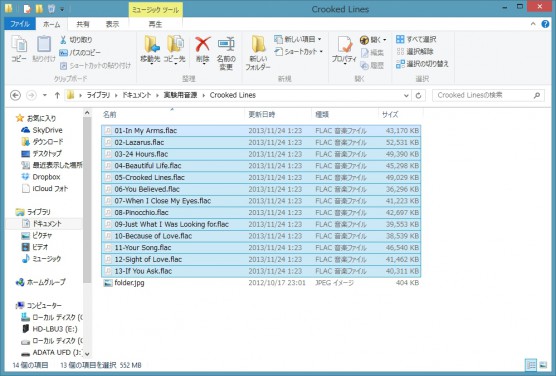Sort by the Type (種類) column header
556x376 pixels.
(x=345, y=115)
